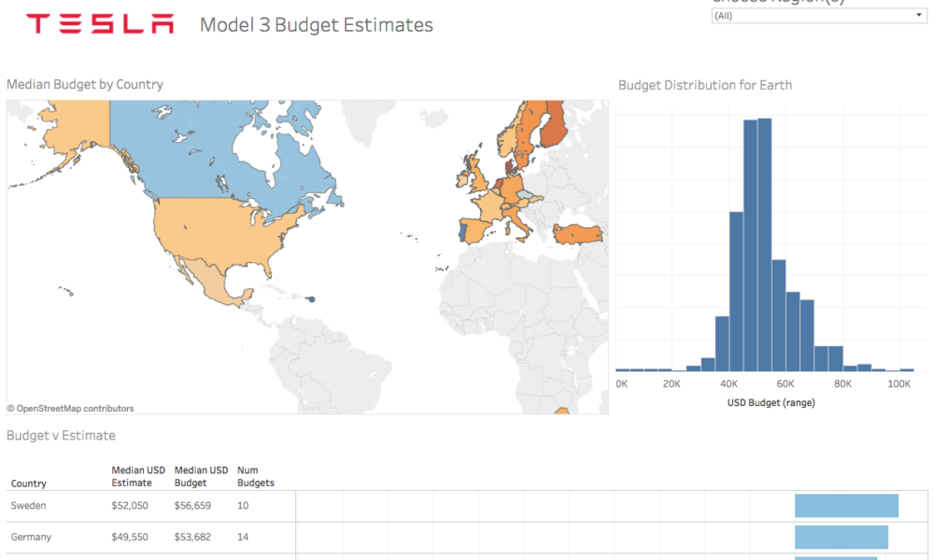Select the Sweden row label
The height and width of the screenshot is (560, 934).
pyautogui.click(x=28, y=505)
